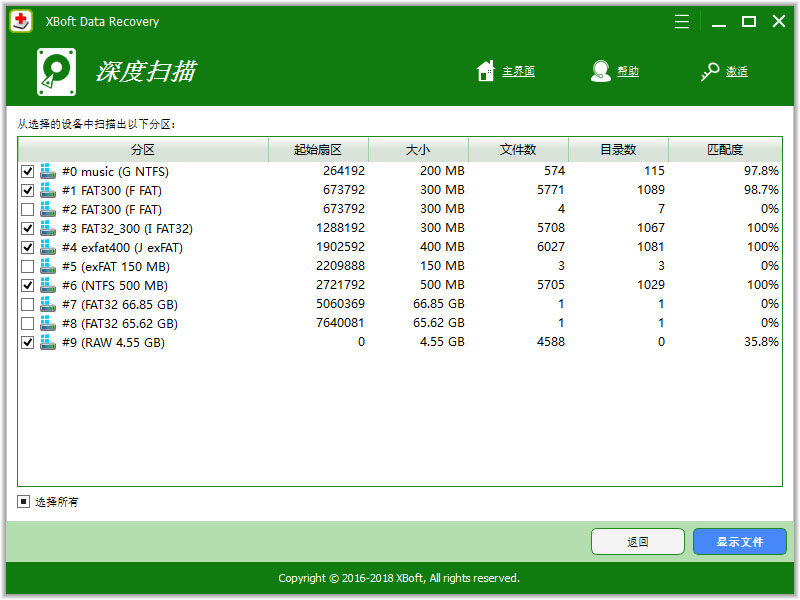Click drive icon of #5 exFAT 150 MB
This screenshot has width=800, height=600.
tap(47, 266)
